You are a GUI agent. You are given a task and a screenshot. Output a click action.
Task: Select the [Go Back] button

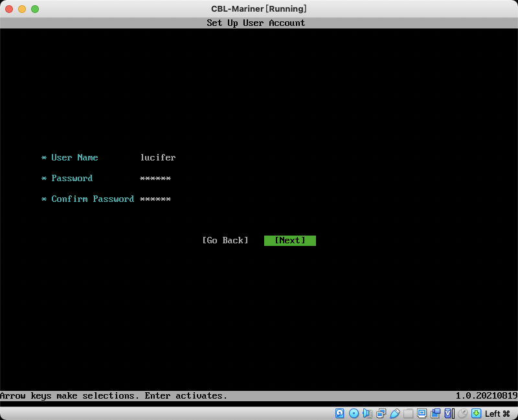pyautogui.click(x=225, y=240)
